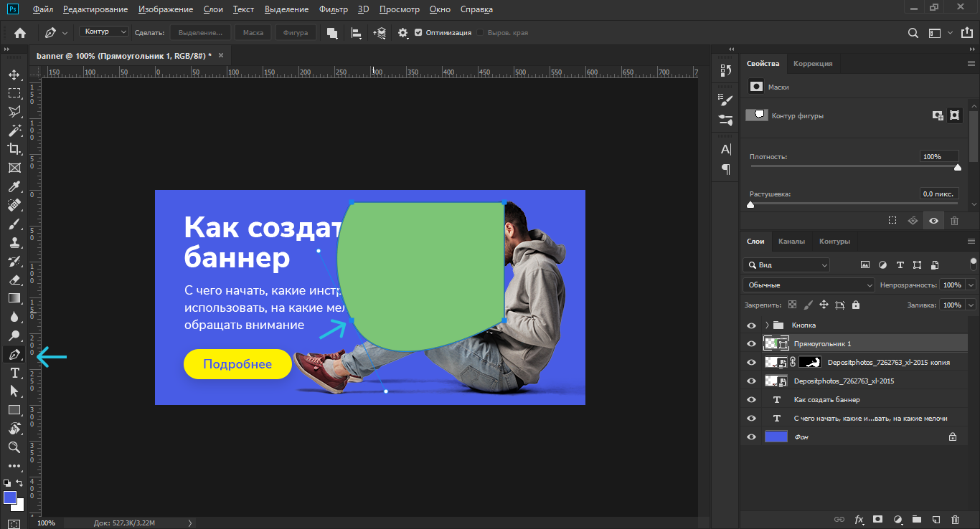Viewport: 980px width, 529px height.
Task: Select the Gradient tool
Action: pos(14,298)
